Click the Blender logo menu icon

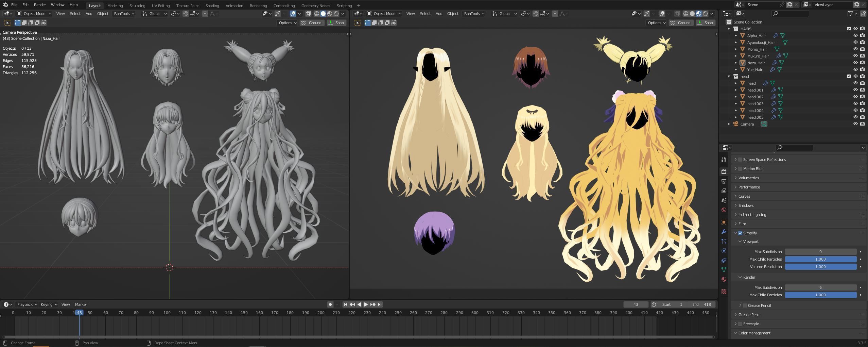pos(5,5)
